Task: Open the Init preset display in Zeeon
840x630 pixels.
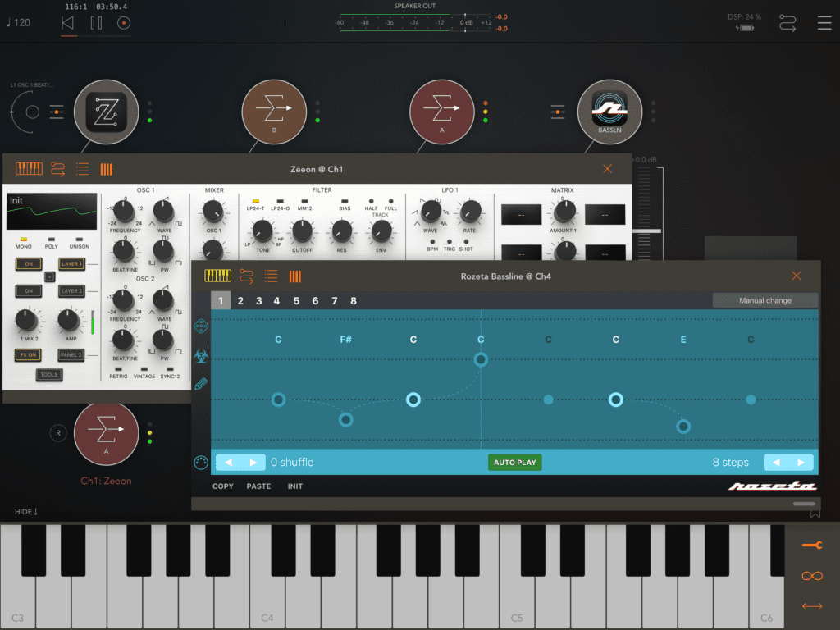Action: coord(52,212)
